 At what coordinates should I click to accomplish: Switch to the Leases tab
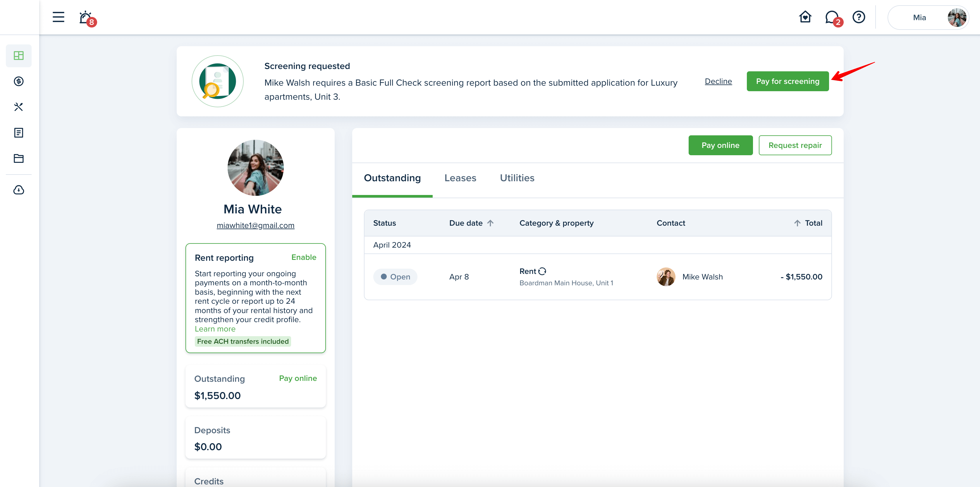pos(460,178)
